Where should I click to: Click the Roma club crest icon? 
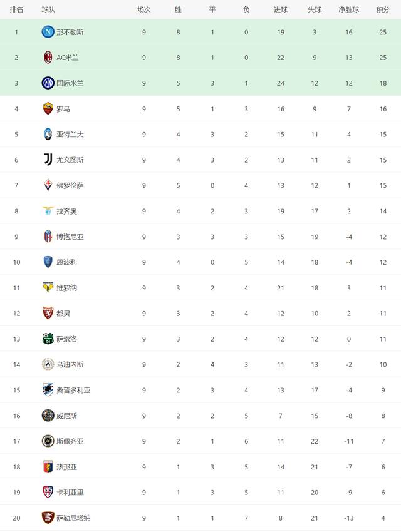click(x=48, y=109)
